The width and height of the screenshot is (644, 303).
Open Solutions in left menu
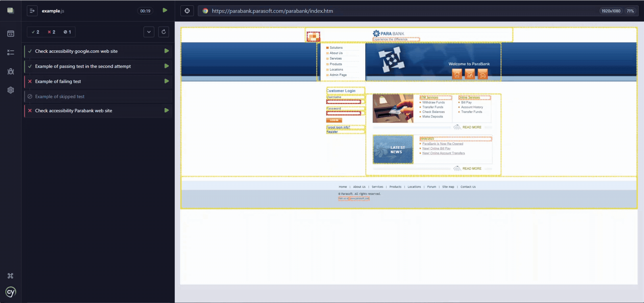[336, 48]
